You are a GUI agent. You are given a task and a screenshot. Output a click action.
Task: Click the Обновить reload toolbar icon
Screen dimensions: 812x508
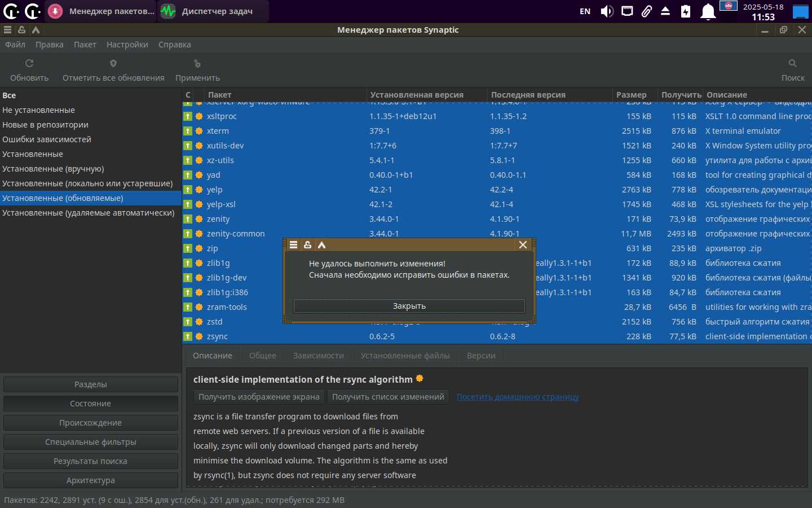coord(29,63)
